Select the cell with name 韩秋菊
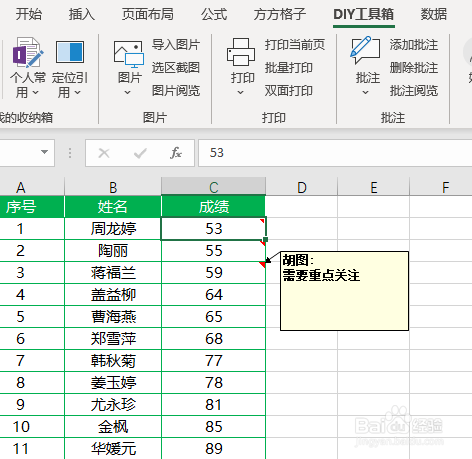472x459 pixels. [x=113, y=361]
